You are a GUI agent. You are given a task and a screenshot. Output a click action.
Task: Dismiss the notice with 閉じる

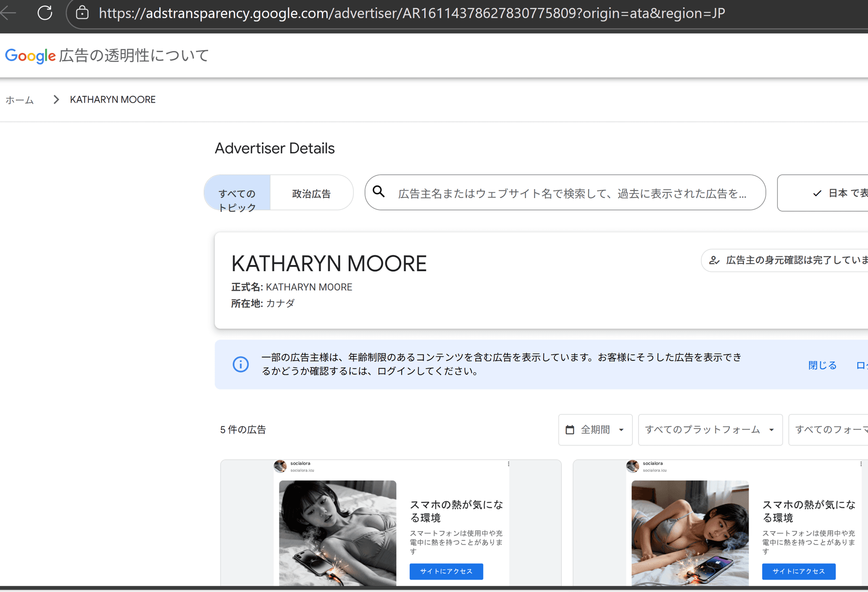(x=822, y=365)
